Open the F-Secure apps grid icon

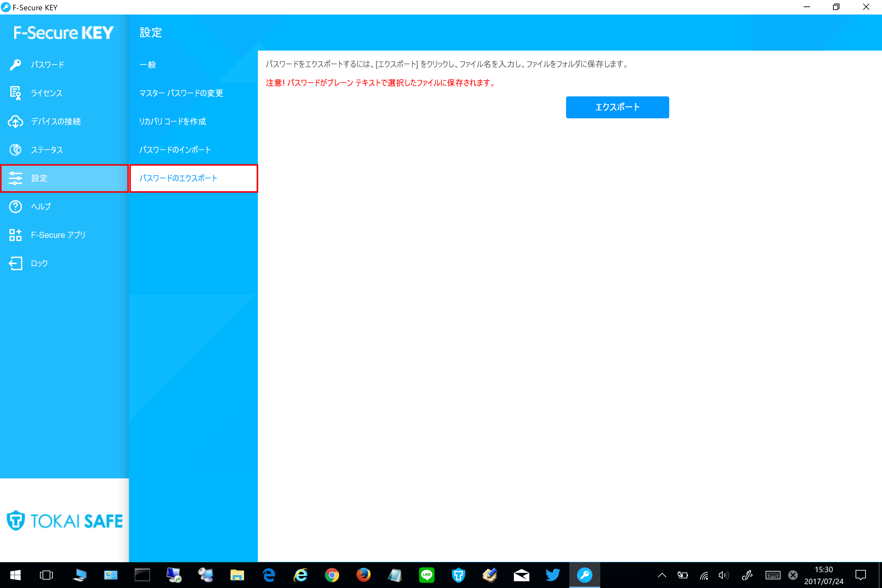coord(15,235)
